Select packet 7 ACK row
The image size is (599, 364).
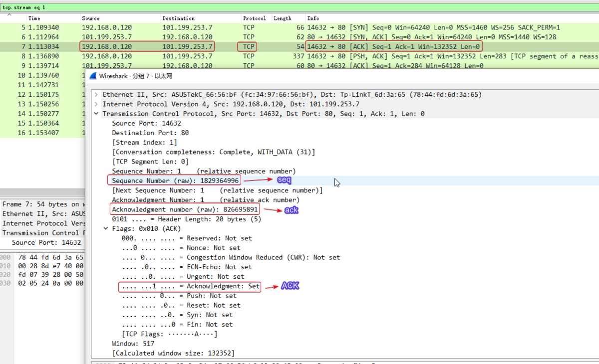click(299, 46)
